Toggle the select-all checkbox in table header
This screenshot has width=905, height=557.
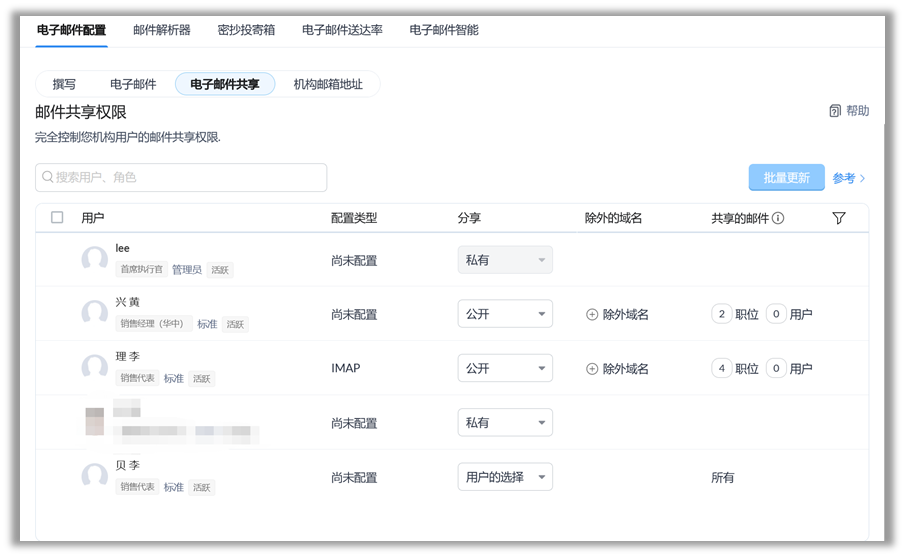[57, 218]
